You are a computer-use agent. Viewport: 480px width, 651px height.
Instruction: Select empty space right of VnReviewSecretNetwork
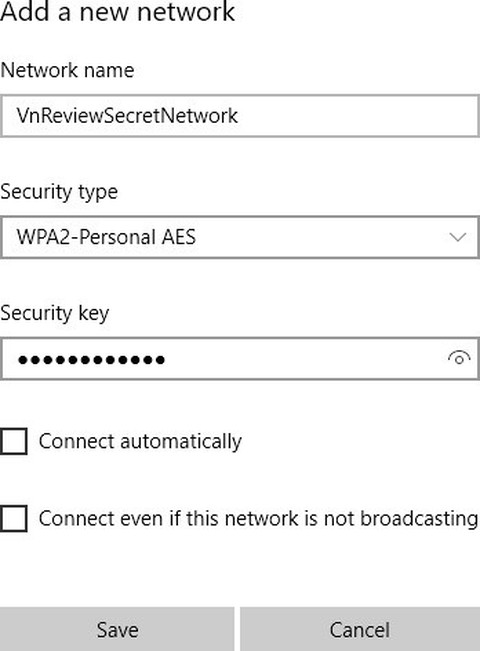coord(357,116)
